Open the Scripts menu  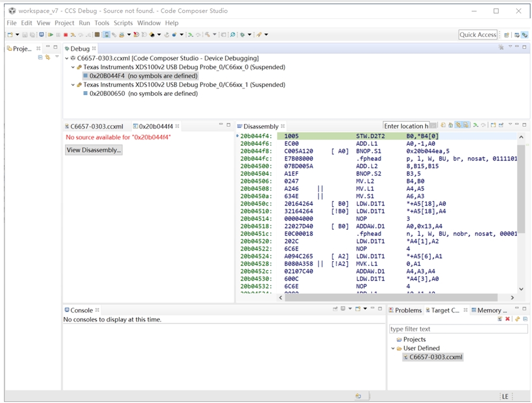(123, 23)
